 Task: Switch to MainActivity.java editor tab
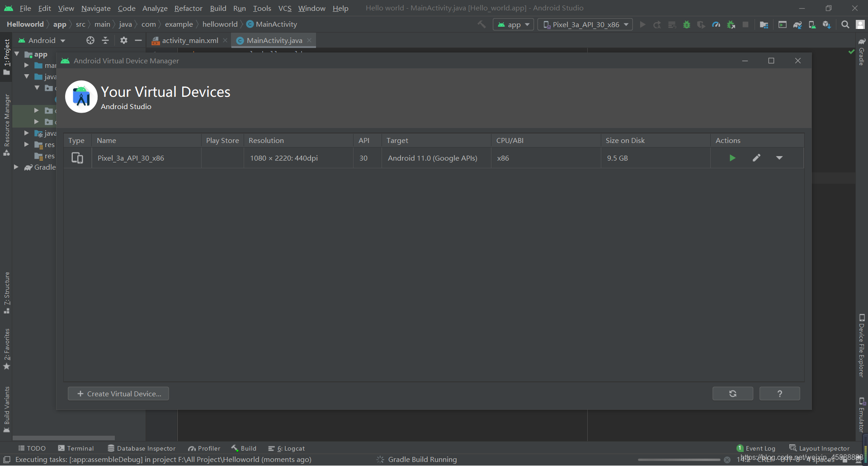click(x=274, y=40)
